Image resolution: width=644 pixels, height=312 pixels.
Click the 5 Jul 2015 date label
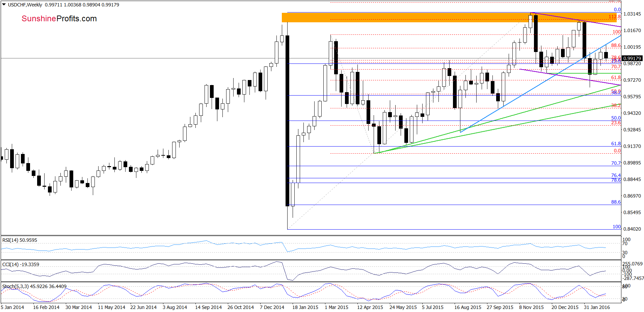[433, 307]
